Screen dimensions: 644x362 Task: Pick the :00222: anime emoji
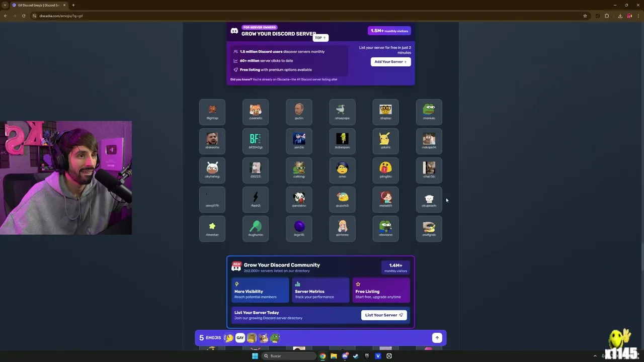tap(256, 170)
